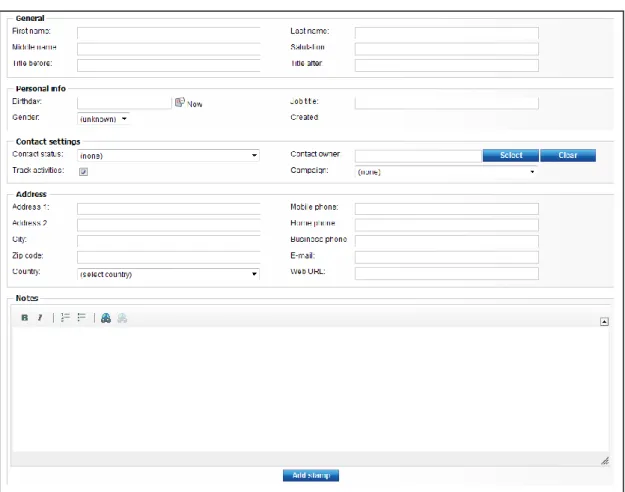Image resolution: width=625 pixels, height=492 pixels.
Task: Focus the Title before field
Action: tap(169, 65)
